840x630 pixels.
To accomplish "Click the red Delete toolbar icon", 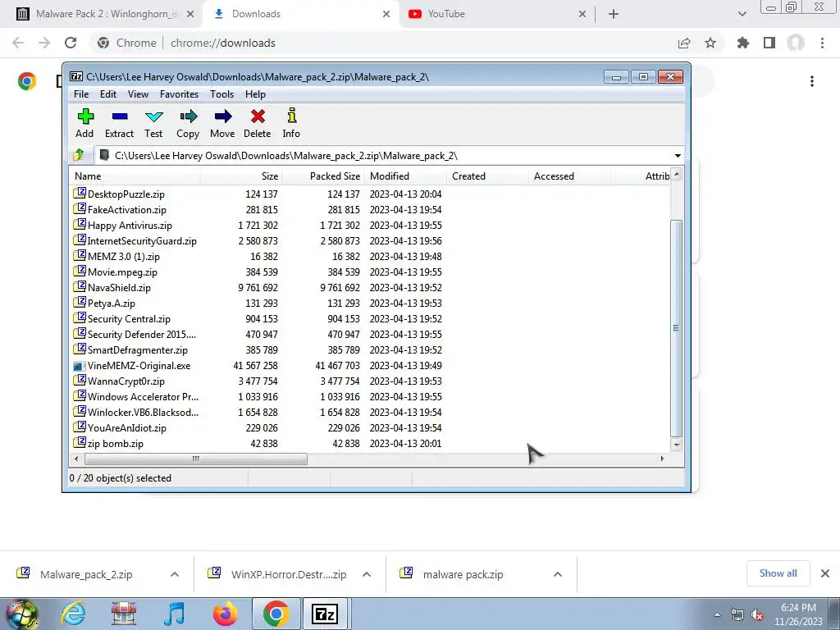I will tap(257, 123).
